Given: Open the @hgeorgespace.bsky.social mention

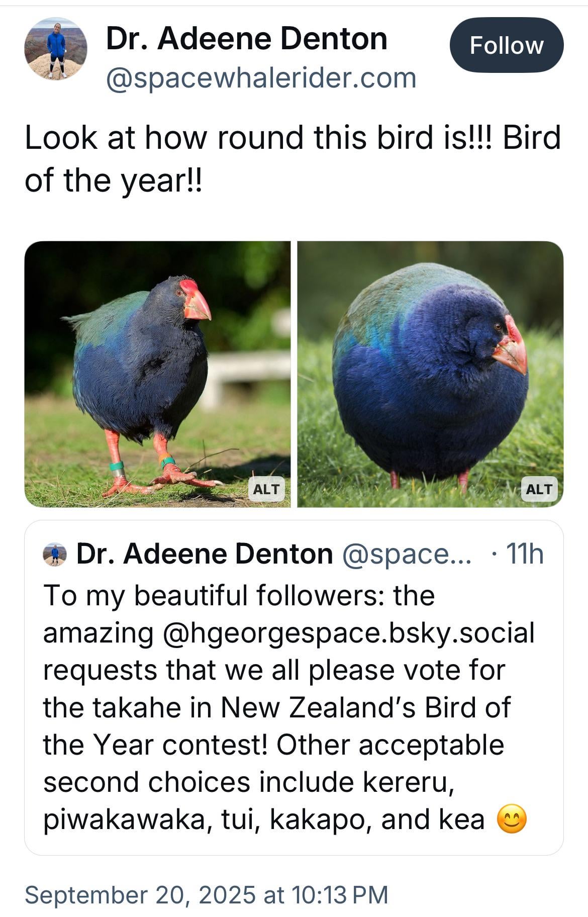Looking at the screenshot, I should click(x=349, y=633).
